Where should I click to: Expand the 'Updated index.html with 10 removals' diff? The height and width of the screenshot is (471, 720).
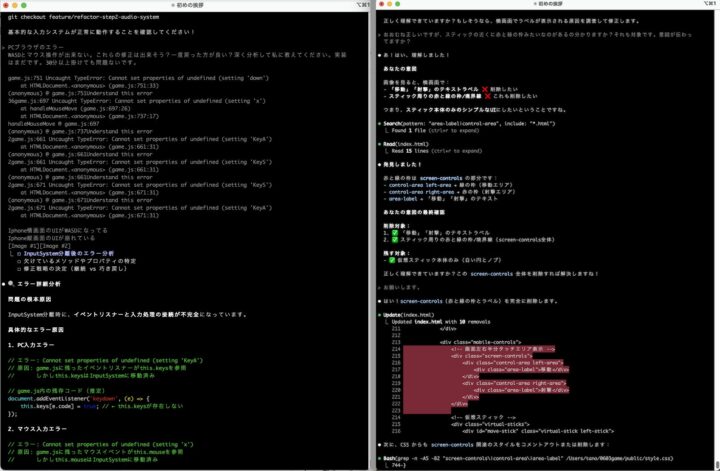[441, 322]
